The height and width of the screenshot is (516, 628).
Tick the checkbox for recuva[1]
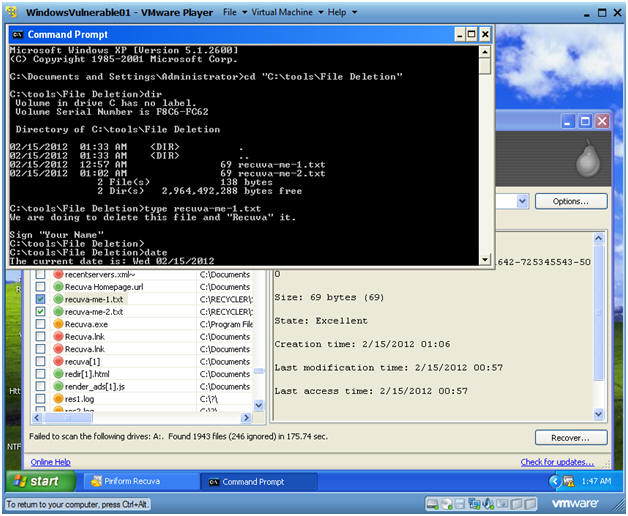(x=40, y=361)
